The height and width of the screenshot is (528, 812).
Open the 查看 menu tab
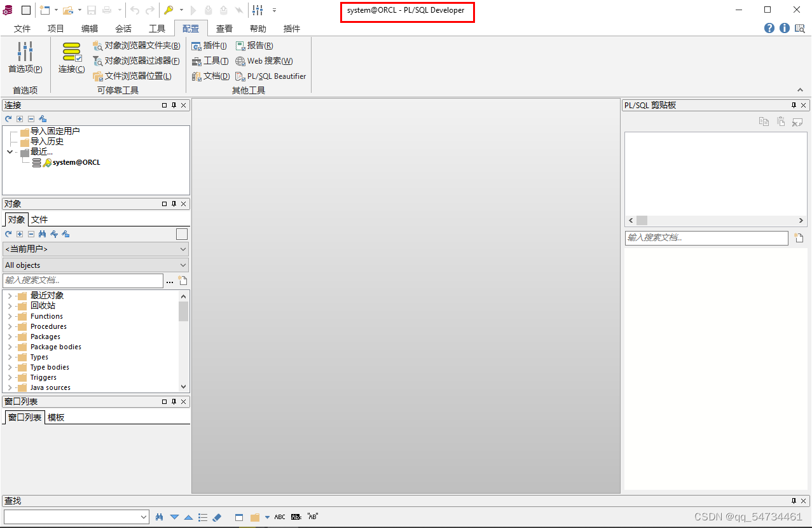click(224, 29)
